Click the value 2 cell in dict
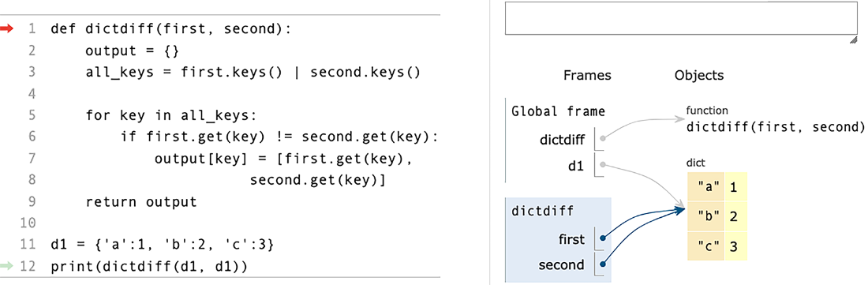This screenshot has height=285, width=868. coord(735,216)
